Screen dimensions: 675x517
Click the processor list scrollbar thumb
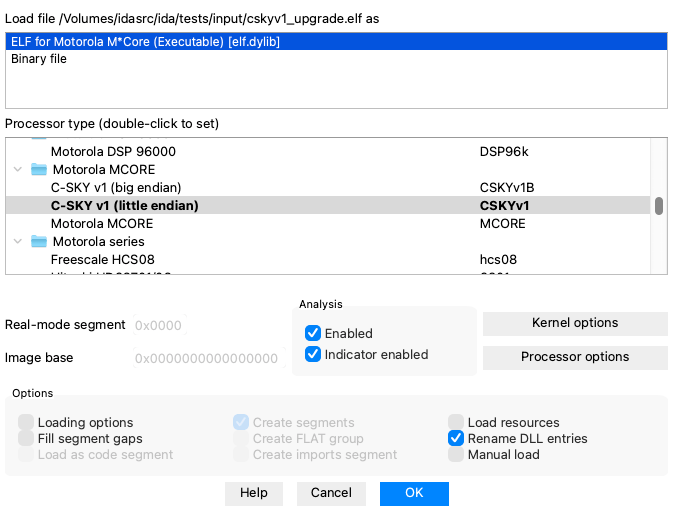pyautogui.click(x=659, y=206)
